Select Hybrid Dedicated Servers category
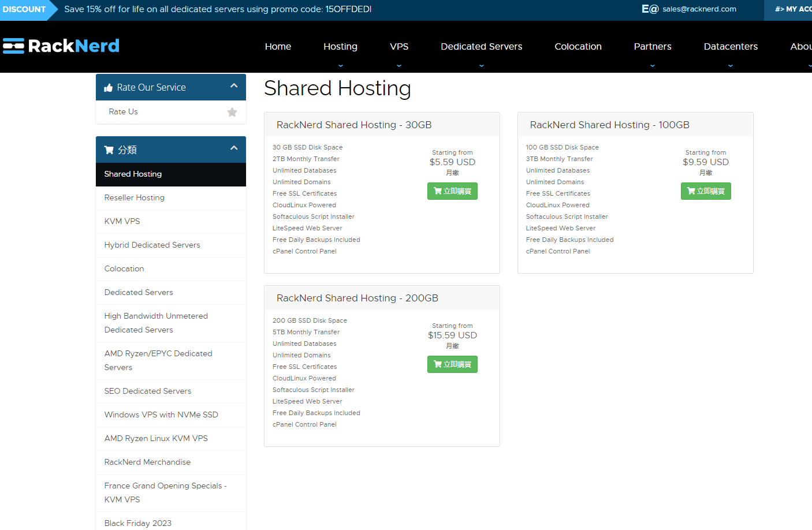 pyautogui.click(x=171, y=245)
